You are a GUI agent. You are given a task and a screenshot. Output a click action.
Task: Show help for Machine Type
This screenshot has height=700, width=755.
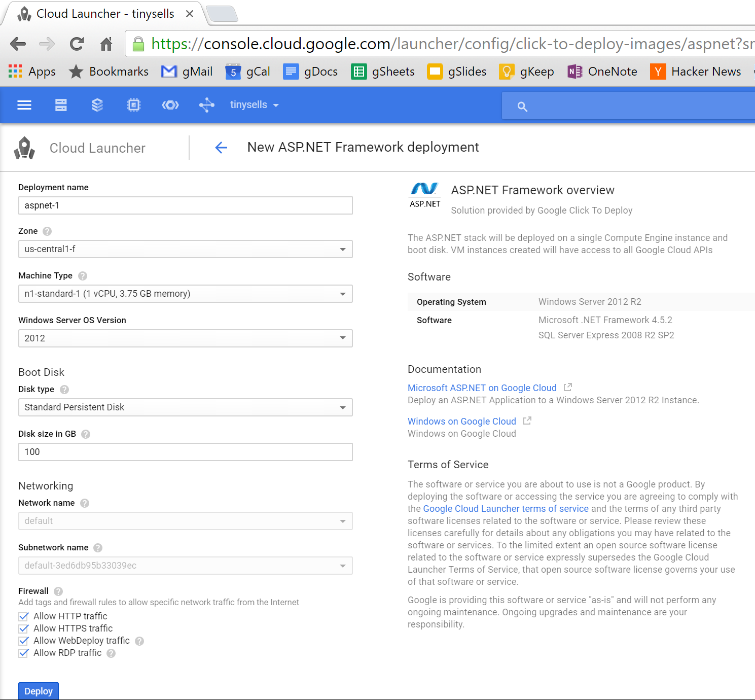point(83,276)
